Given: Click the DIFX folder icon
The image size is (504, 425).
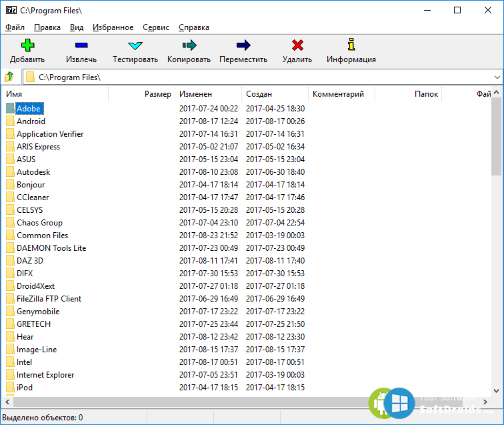Looking at the screenshot, I should click(x=10, y=274).
